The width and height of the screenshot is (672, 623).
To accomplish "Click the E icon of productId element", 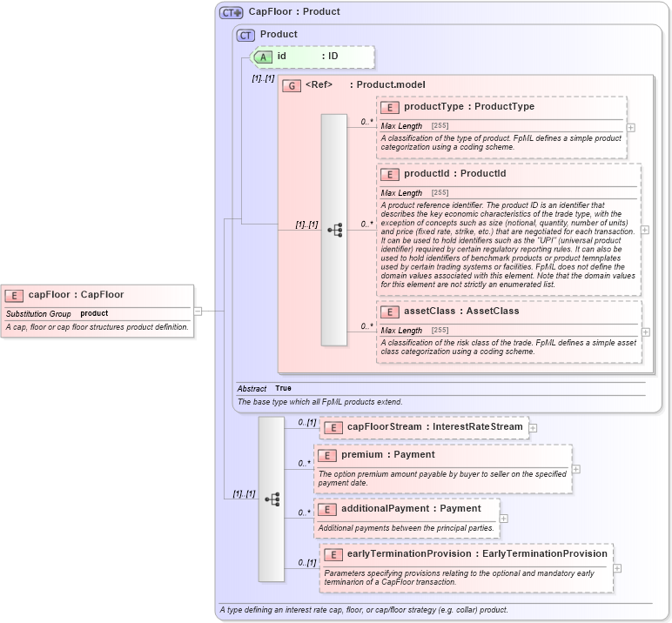I will (390, 174).
